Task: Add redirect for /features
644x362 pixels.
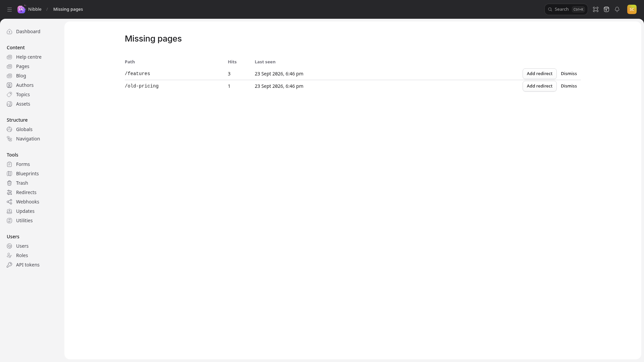Action: (539, 74)
